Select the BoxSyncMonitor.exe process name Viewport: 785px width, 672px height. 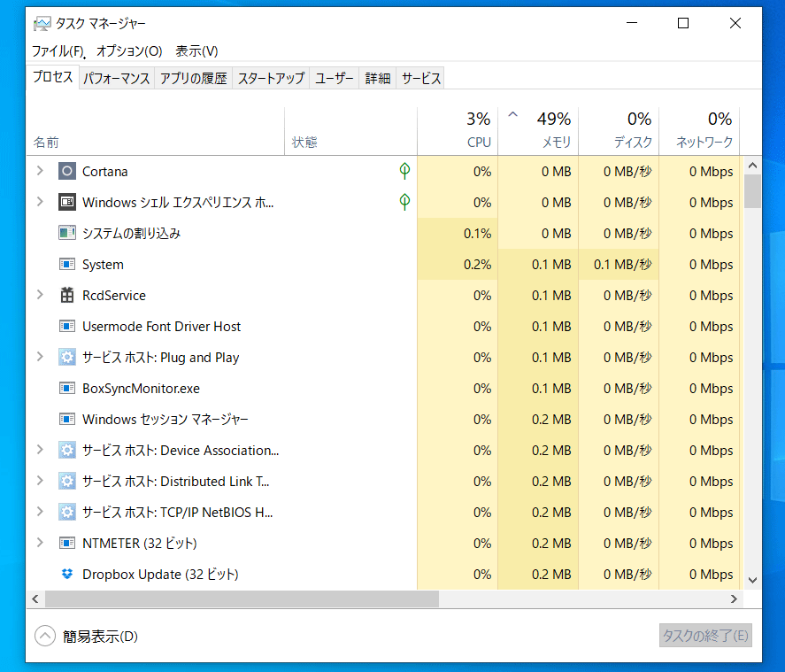click(x=141, y=389)
